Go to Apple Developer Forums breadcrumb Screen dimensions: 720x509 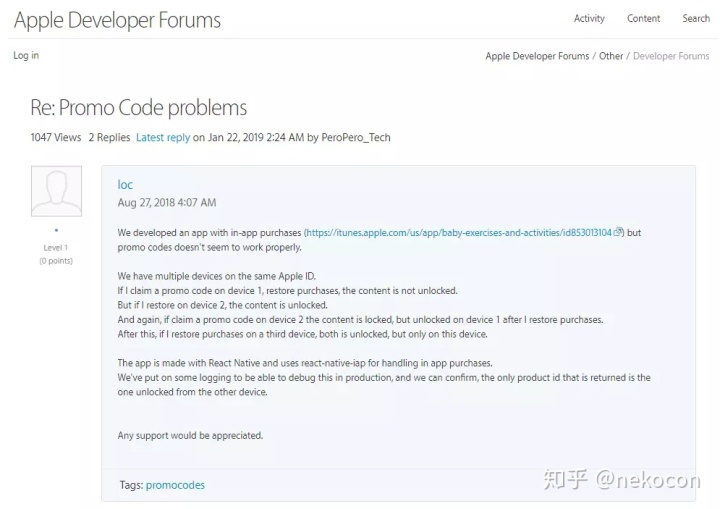[537, 56]
